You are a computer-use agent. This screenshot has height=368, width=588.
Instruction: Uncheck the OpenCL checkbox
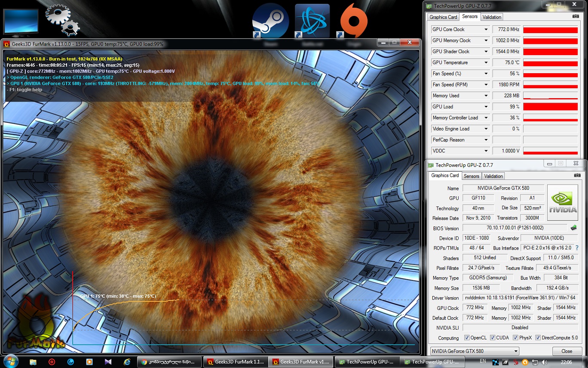tap(467, 338)
